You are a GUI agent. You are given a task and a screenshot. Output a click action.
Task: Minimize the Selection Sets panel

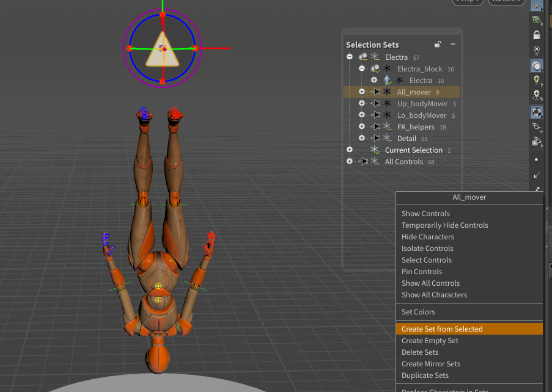tap(453, 45)
